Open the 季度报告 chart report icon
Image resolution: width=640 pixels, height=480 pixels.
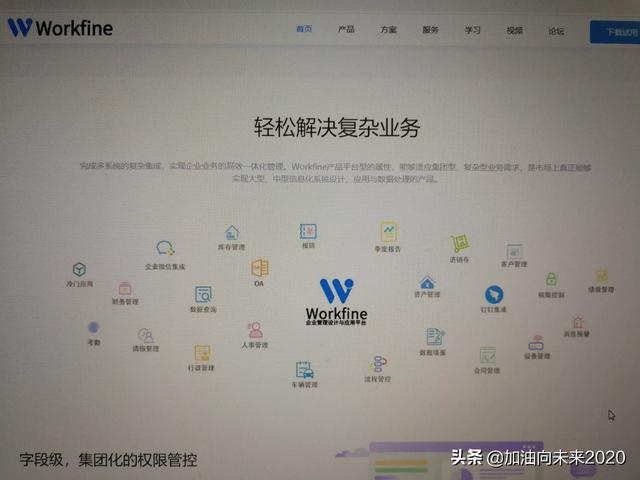click(389, 232)
